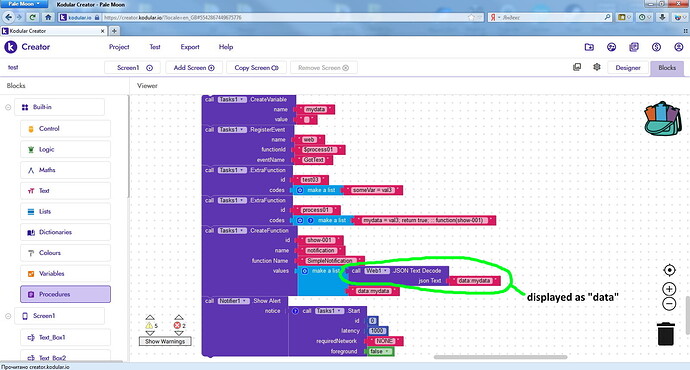This screenshot has height=370, width=690.
Task: Click the trash can in viewer
Action: tap(666, 334)
